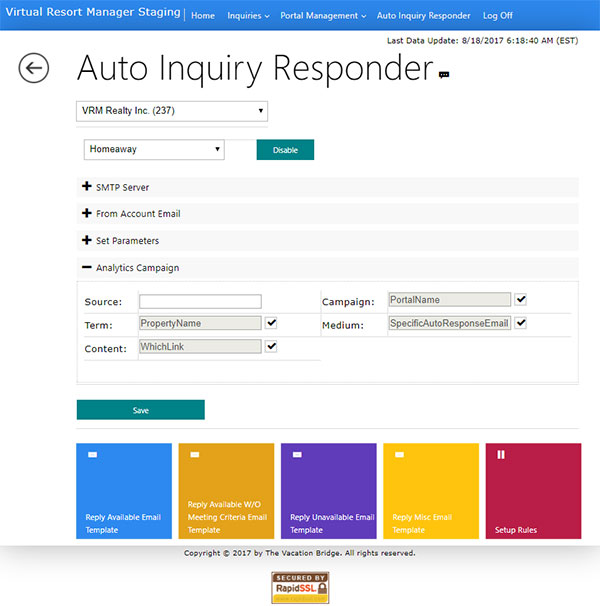Click the pause icon on the Setup Rules tile
600x606 pixels.
(501, 454)
